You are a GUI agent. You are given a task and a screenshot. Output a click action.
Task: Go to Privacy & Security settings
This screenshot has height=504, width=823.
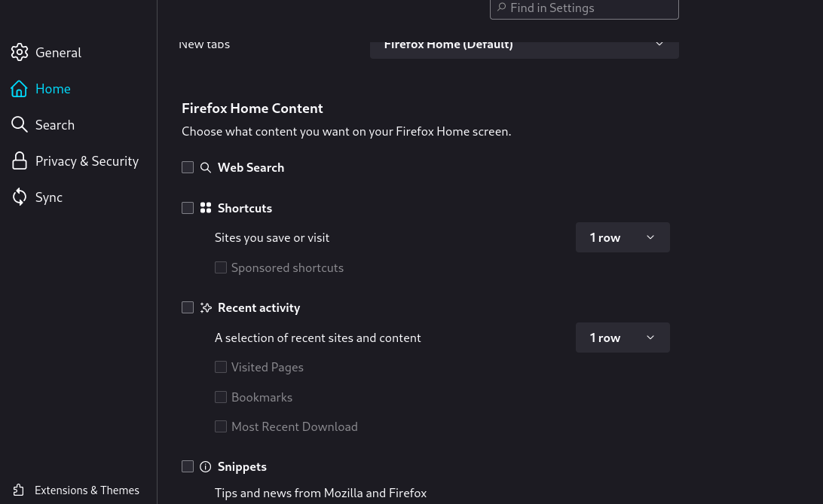87,161
